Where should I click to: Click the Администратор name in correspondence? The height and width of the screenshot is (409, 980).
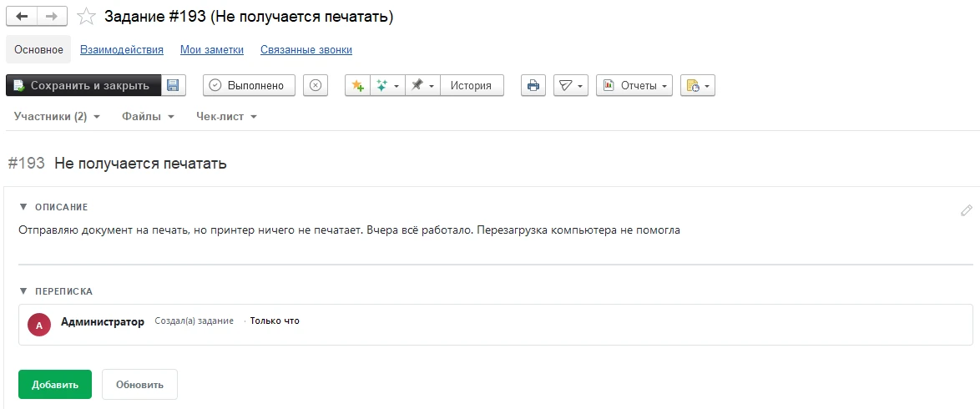pos(103,321)
